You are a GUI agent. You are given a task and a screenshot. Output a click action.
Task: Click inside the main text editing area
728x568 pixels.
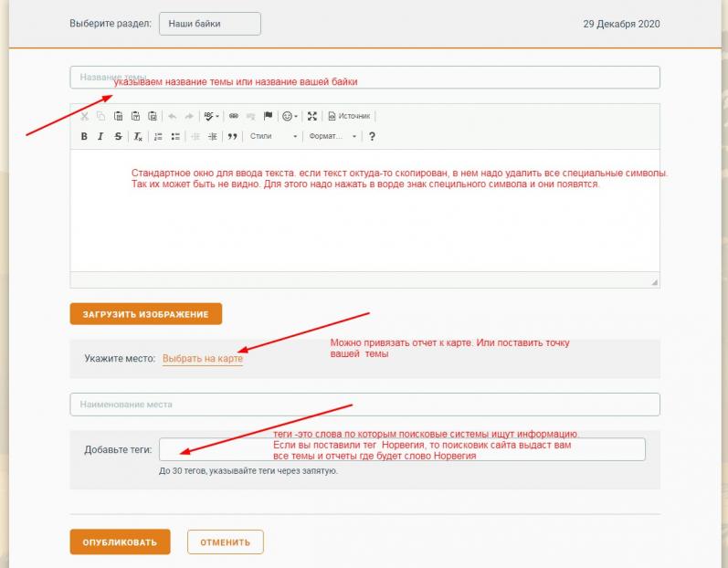(x=365, y=210)
